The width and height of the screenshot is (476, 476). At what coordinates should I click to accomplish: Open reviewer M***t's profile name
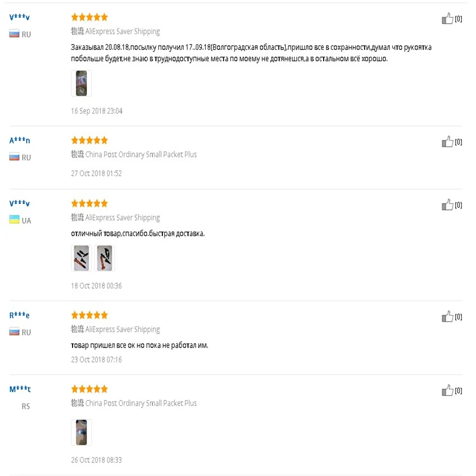(x=20, y=390)
